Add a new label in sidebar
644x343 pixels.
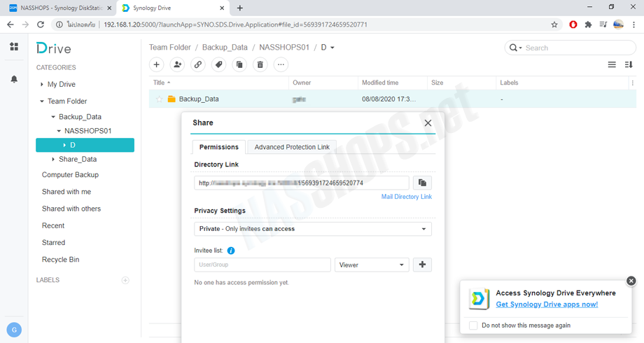coord(126,280)
